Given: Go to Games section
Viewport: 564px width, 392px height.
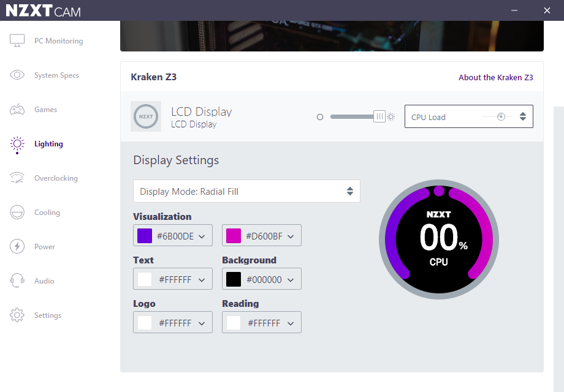Looking at the screenshot, I should pos(46,110).
